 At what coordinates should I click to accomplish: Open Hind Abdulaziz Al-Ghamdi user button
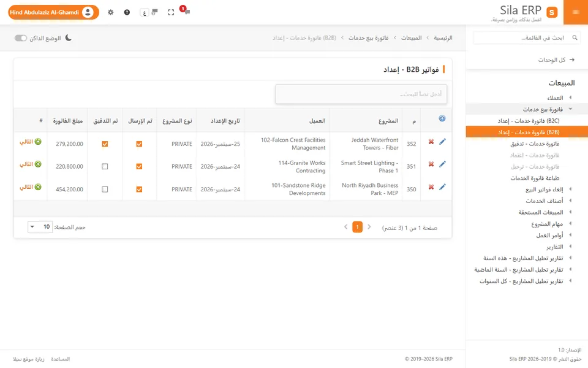click(x=53, y=12)
